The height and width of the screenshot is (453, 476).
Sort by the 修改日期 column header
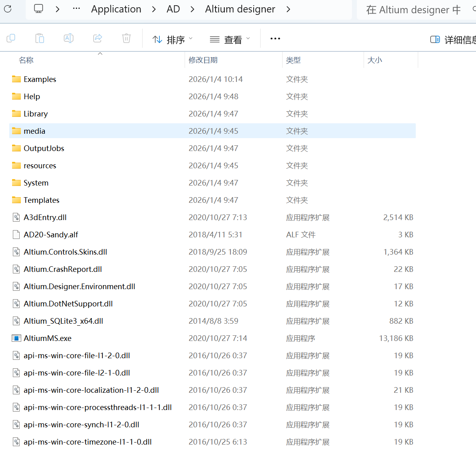point(203,60)
